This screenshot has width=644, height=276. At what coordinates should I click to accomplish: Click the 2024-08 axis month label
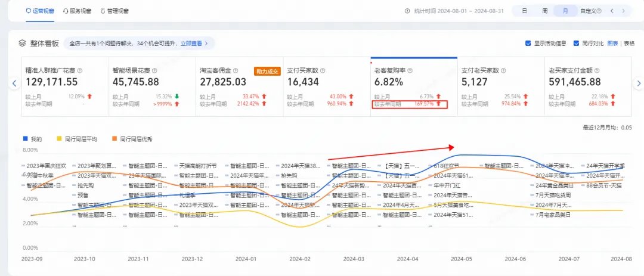click(x=621, y=259)
